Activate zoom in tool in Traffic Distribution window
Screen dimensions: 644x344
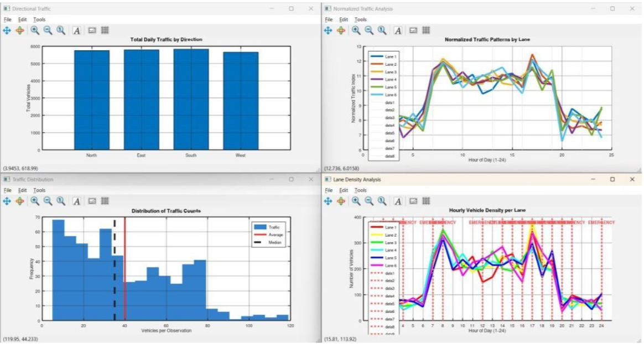click(x=35, y=201)
